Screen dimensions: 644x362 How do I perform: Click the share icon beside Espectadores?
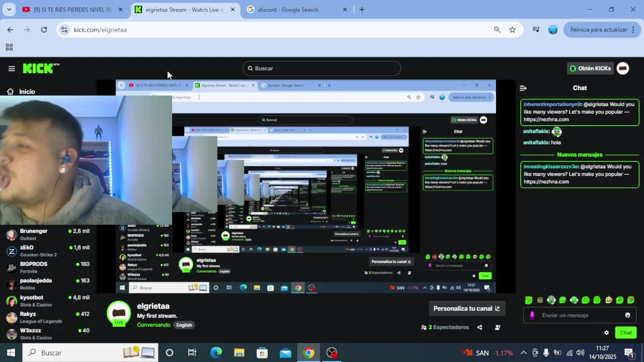tap(479, 327)
